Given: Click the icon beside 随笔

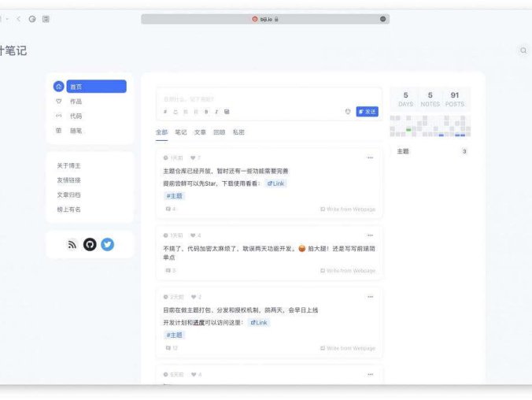Looking at the screenshot, I should coord(59,131).
